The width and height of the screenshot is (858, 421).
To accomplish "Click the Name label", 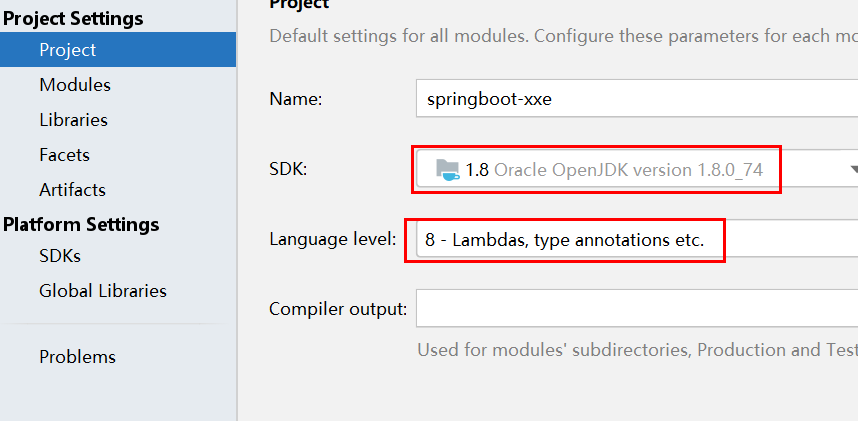I will 295,99.
